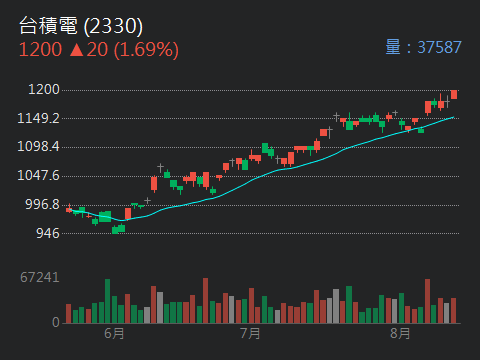Click the 67241 volume axis label

click(x=40, y=277)
